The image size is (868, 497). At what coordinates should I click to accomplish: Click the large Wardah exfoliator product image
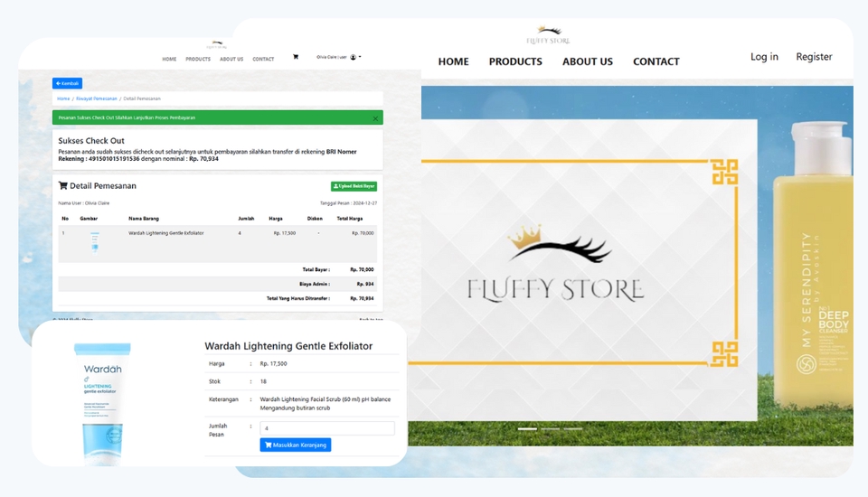point(103,404)
